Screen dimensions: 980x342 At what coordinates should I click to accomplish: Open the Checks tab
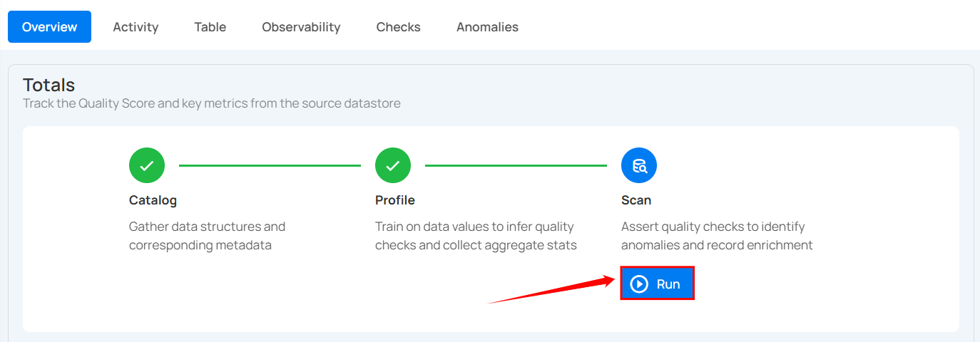(398, 27)
